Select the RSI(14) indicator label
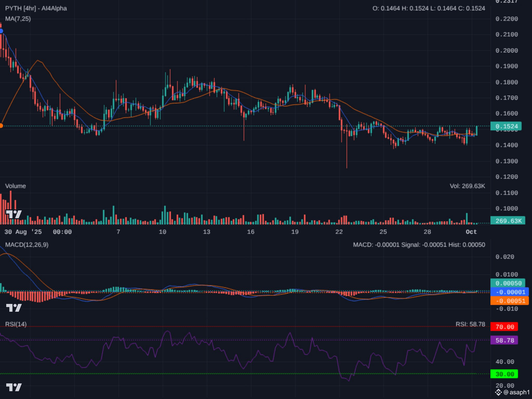This screenshot has height=399, width=532. (16, 324)
